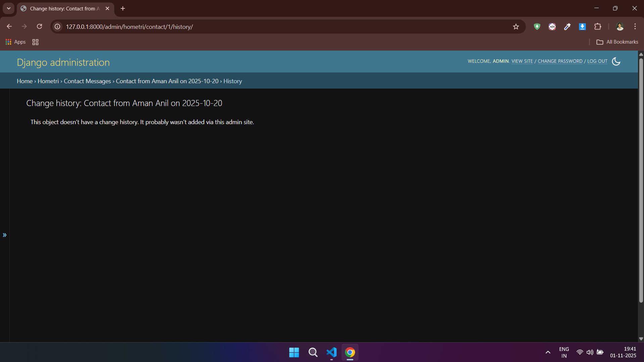Click the WELCOME, ADMIN text
Image resolution: width=644 pixels, height=362 pixels.
coord(489,61)
